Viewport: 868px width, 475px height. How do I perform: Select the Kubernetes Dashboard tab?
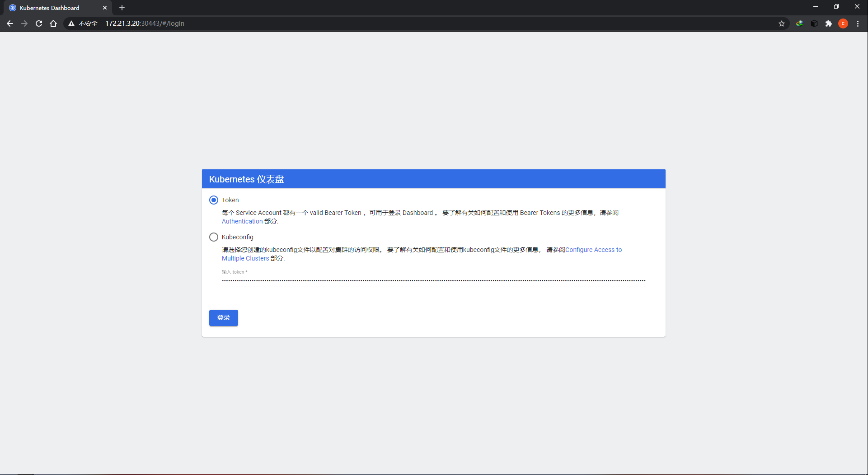[58, 8]
